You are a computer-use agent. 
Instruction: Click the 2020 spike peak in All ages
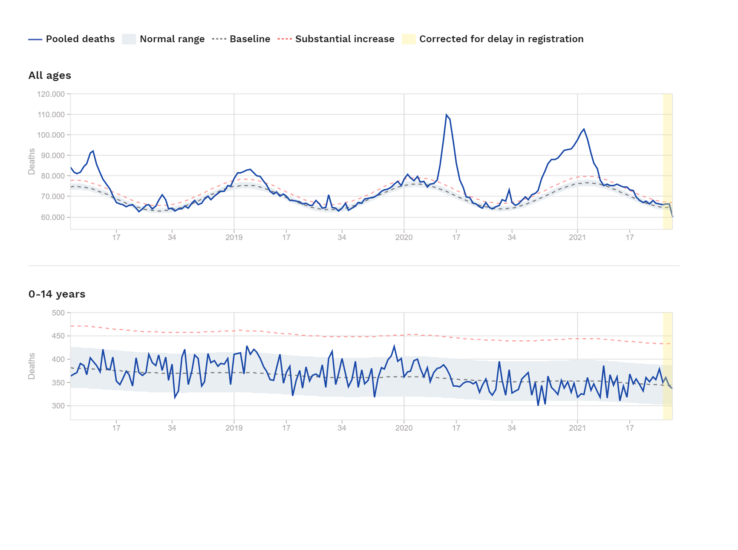point(446,115)
